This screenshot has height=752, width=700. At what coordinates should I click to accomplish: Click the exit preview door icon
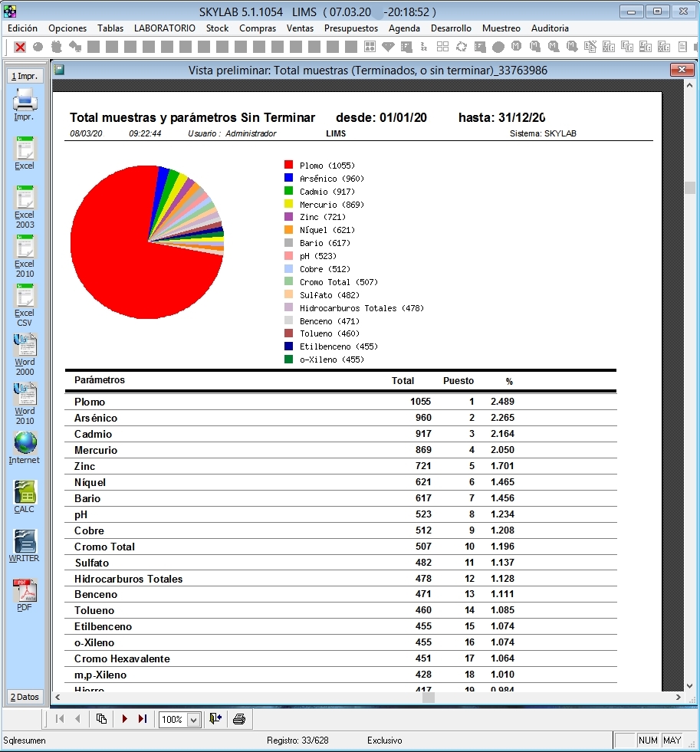click(215, 719)
